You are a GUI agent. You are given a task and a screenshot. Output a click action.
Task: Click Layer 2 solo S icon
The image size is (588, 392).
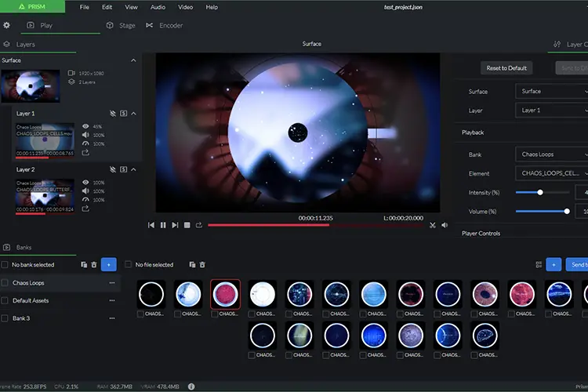[123, 169]
